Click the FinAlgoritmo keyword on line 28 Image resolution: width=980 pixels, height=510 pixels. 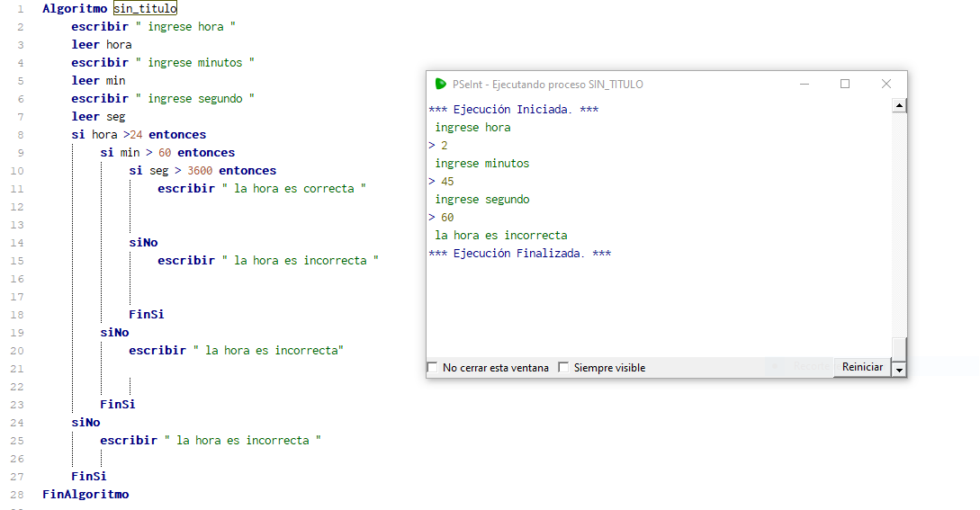(85, 495)
